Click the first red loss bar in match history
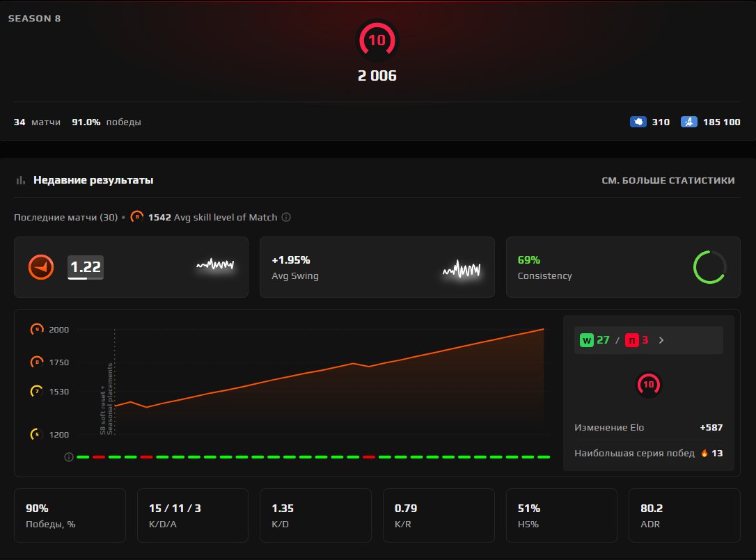756x560 pixels. 99,457
